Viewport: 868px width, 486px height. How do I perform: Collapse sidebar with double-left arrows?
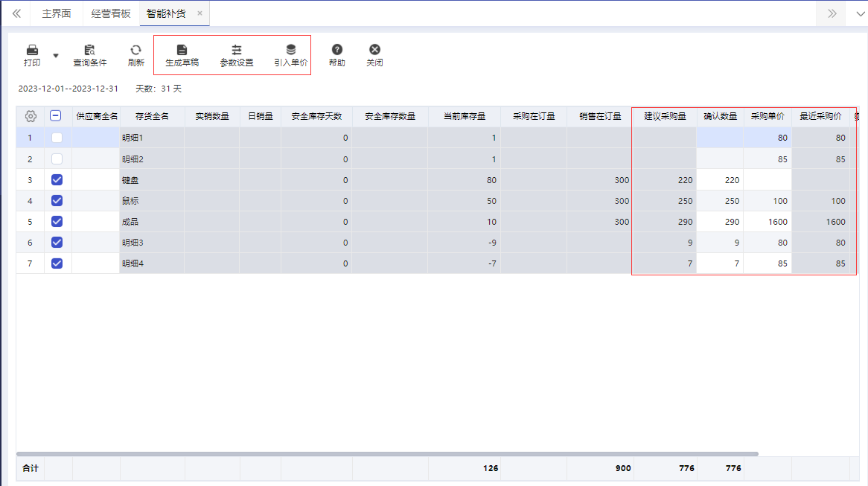[x=16, y=13]
